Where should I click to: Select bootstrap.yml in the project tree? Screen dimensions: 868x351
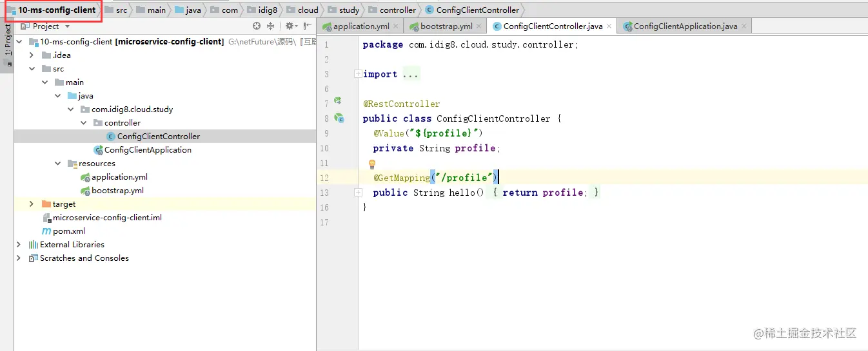tap(112, 191)
